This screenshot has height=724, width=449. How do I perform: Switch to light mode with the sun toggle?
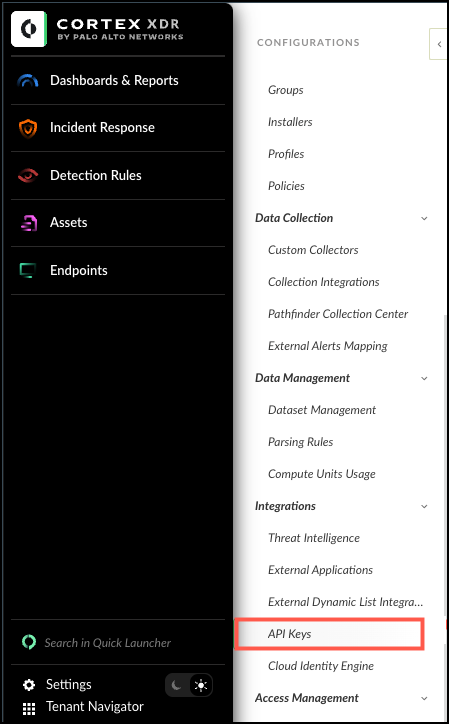(x=200, y=685)
